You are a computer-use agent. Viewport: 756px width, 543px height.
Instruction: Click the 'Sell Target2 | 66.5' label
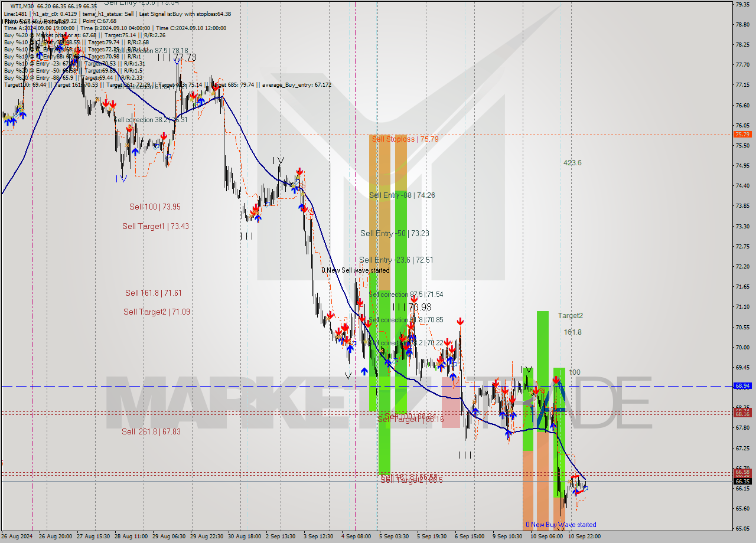point(412,480)
